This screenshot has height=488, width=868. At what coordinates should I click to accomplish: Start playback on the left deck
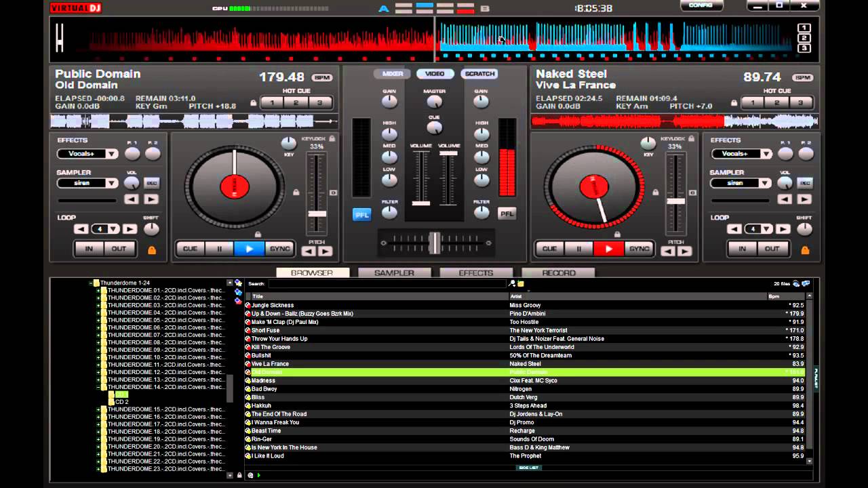[249, 249]
